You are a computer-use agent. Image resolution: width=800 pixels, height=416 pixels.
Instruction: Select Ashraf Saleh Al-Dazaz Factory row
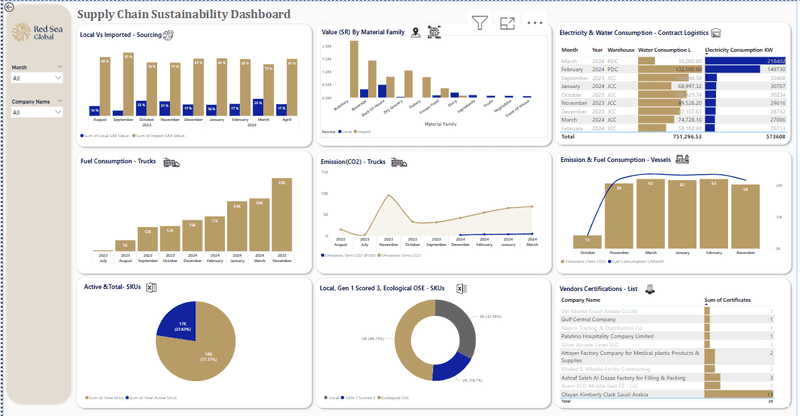[x=667, y=378]
